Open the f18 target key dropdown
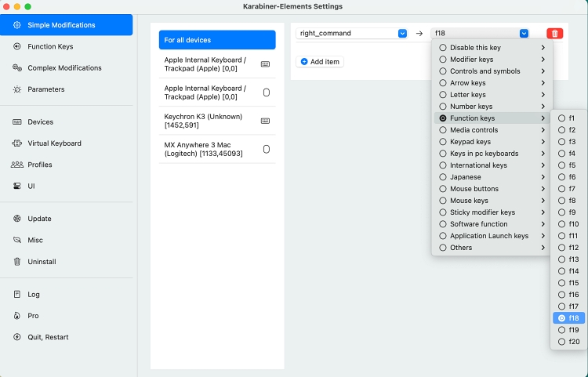Screen dimensions: 588x377 [480, 34]
